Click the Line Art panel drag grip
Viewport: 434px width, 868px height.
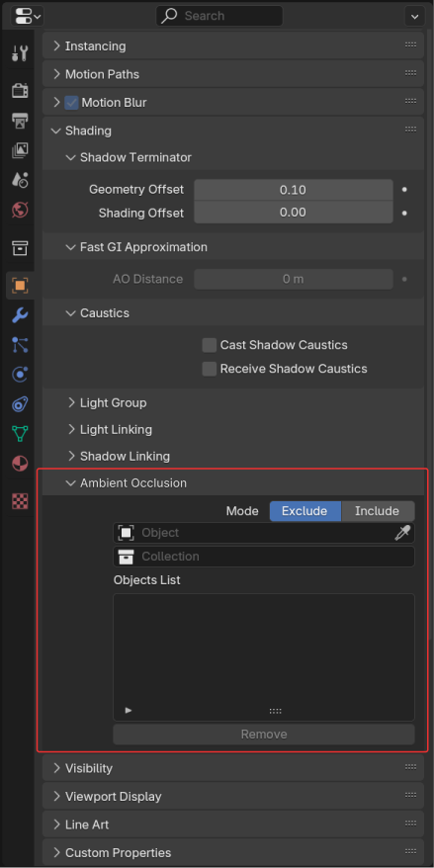point(410,824)
